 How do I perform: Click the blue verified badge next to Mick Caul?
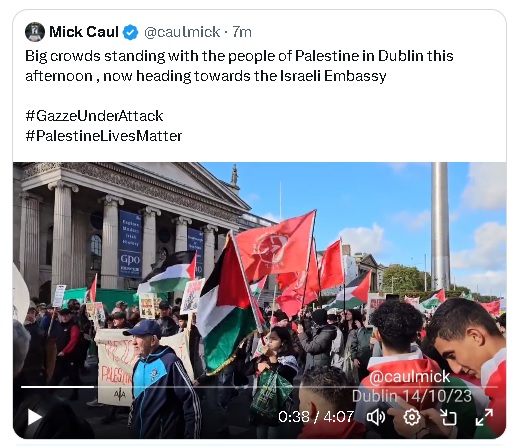[x=130, y=32]
